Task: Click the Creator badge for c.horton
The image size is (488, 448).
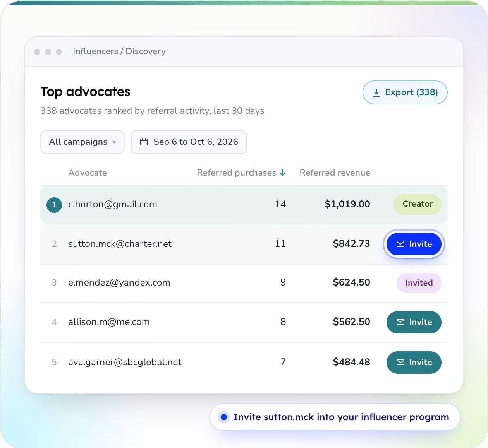Action: [418, 204]
